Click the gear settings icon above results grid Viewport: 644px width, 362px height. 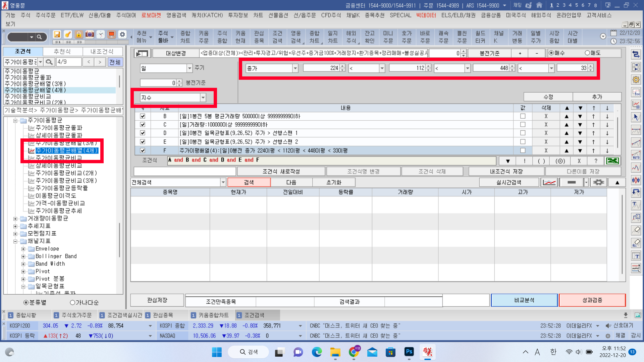(598, 182)
